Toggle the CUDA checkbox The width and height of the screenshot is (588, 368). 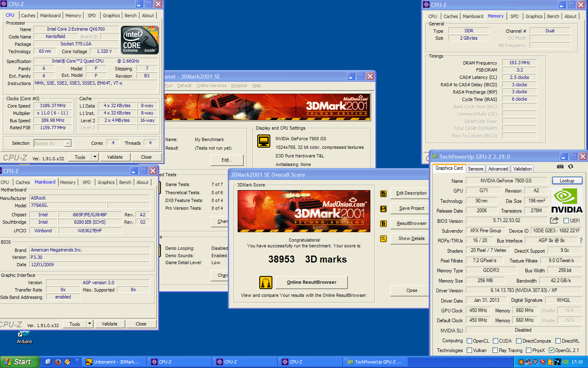coord(495,341)
